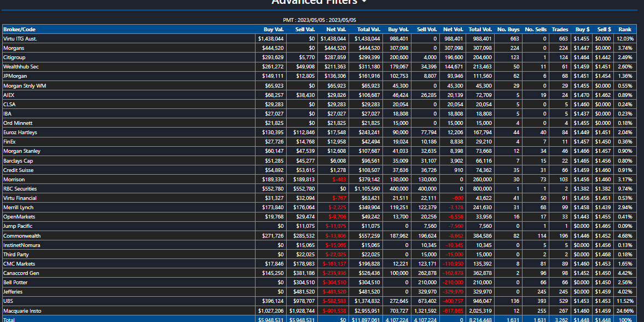644x322 pixels.
Task: Open the Virtu ITG Aust. broker row
Action: 319,39
